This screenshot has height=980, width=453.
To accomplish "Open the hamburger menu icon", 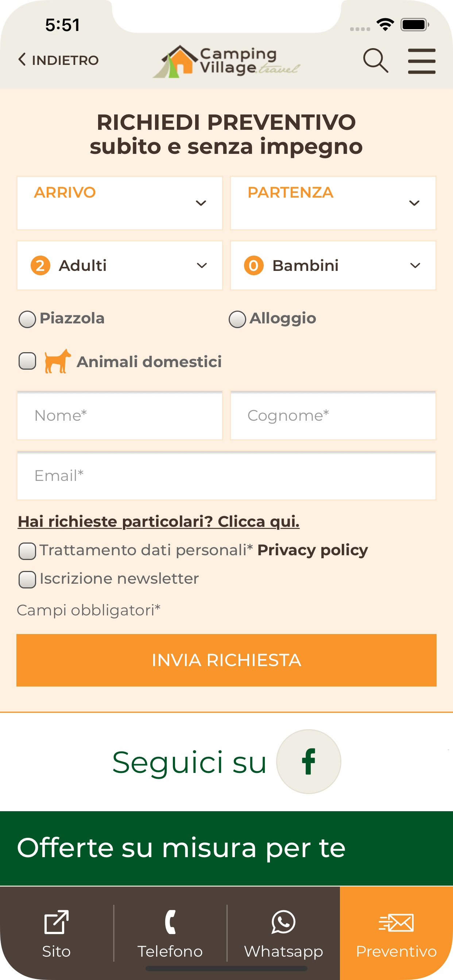I will pyautogui.click(x=421, y=61).
